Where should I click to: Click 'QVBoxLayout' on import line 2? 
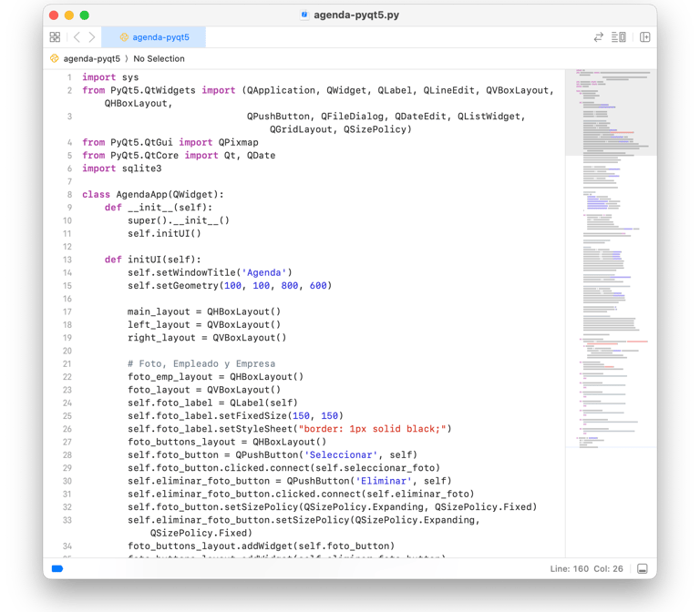[x=517, y=90]
